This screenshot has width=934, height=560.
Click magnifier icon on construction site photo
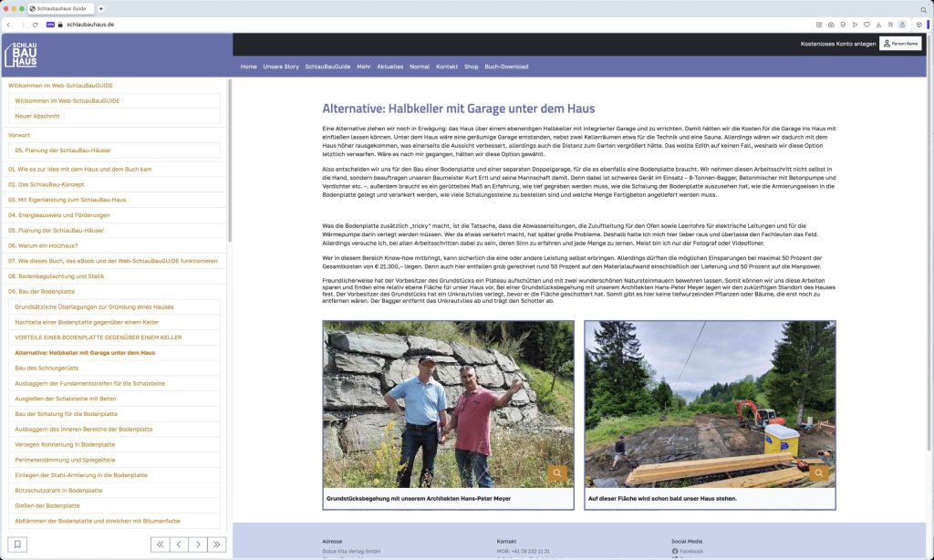point(818,473)
